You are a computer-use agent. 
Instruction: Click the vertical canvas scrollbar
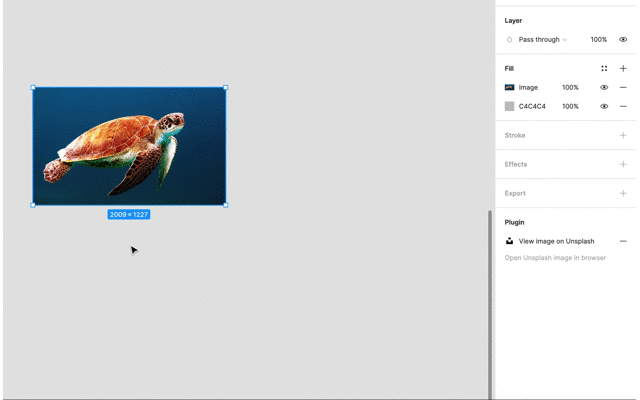[x=490, y=304]
